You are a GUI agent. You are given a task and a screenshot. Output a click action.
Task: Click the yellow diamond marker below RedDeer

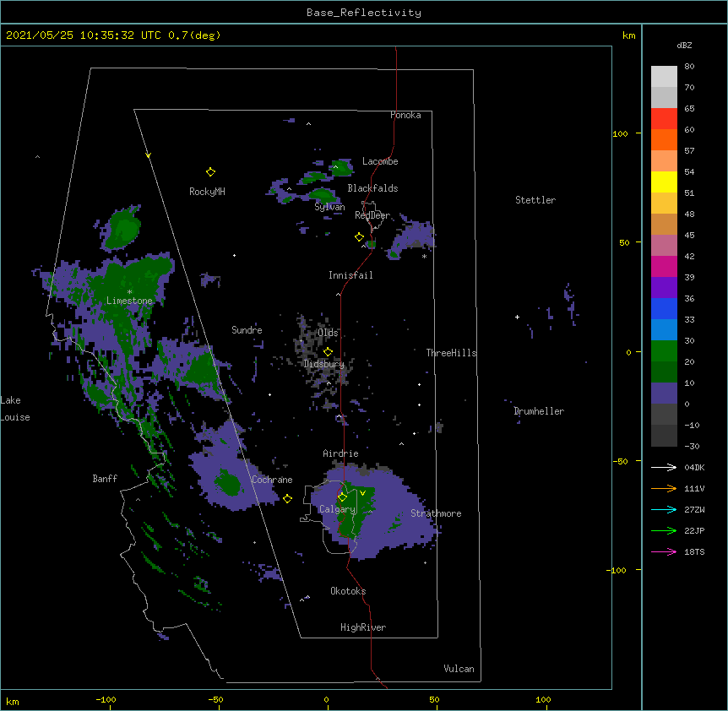[x=359, y=237]
